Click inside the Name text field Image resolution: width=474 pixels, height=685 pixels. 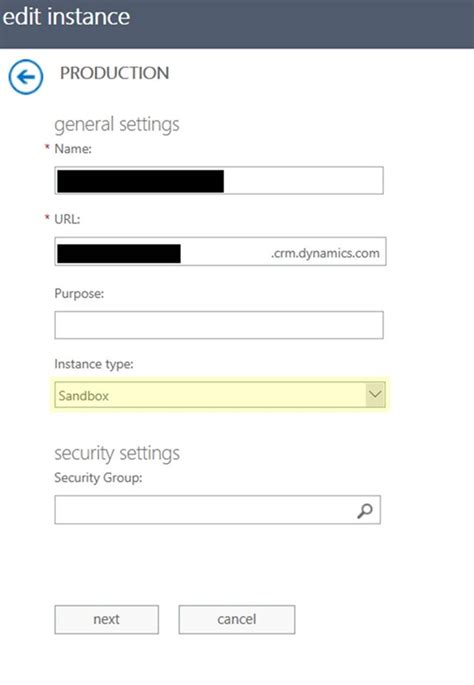click(x=219, y=180)
